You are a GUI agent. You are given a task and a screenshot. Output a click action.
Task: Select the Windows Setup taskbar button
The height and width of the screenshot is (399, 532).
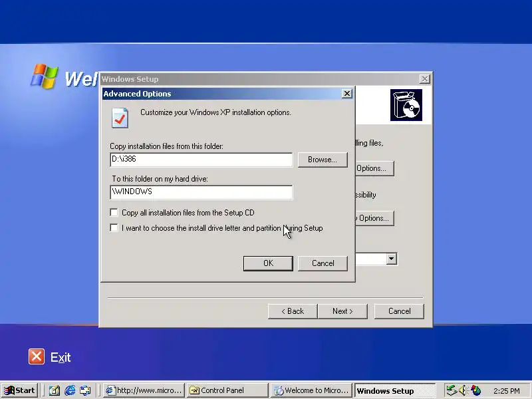click(x=395, y=390)
